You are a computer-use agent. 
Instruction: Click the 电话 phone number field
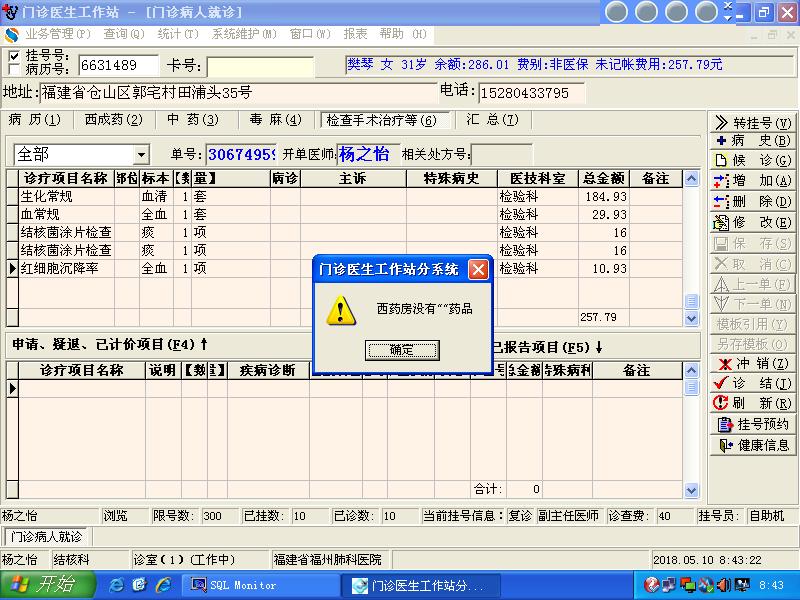(531, 93)
